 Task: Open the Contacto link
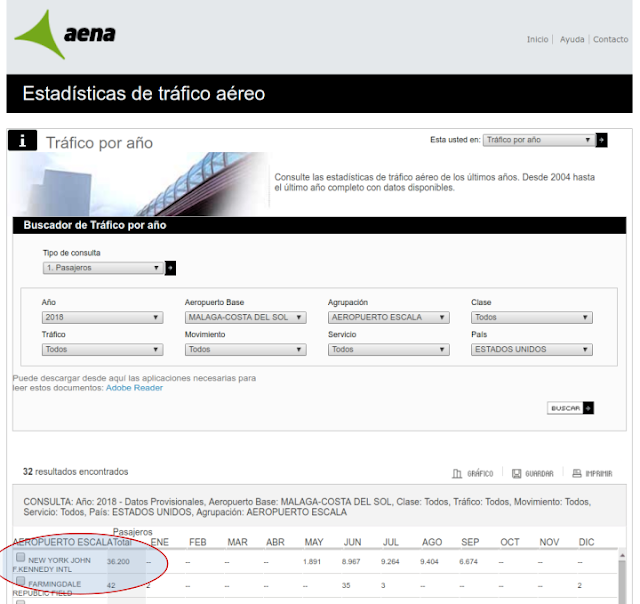(611, 39)
